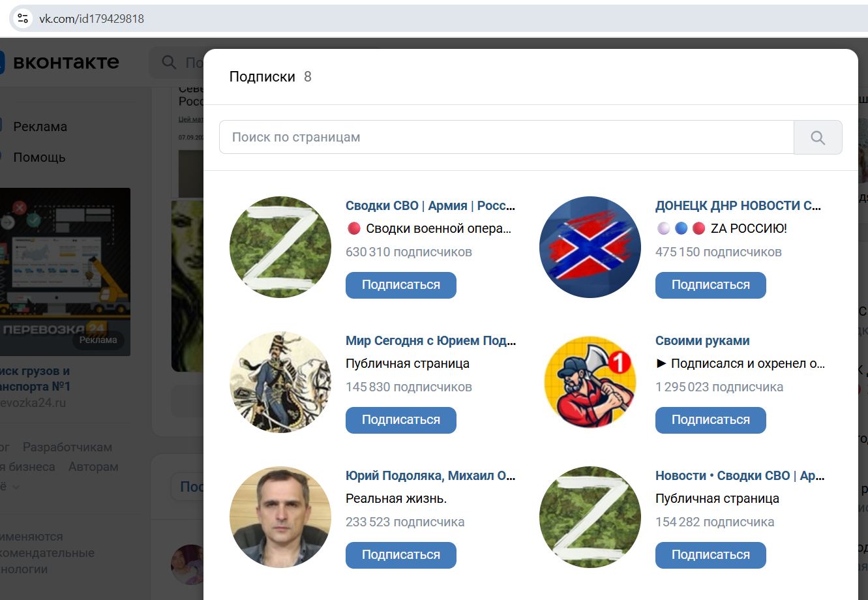Click the 'Реальная жизнь.' status text
This screenshot has width=868, height=600.
pyautogui.click(x=396, y=499)
